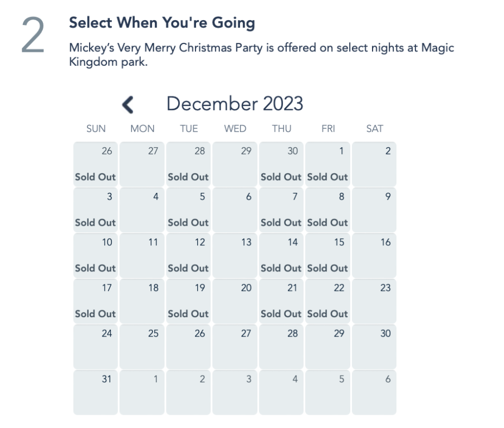Viewport: 504px width, 428px height.
Task: Choose December 27 on the calendar
Action: (x=235, y=347)
